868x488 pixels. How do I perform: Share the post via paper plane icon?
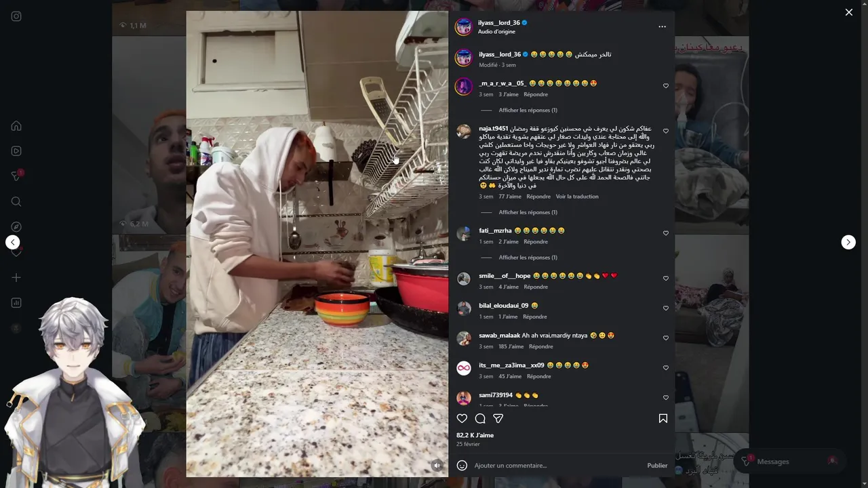point(498,418)
